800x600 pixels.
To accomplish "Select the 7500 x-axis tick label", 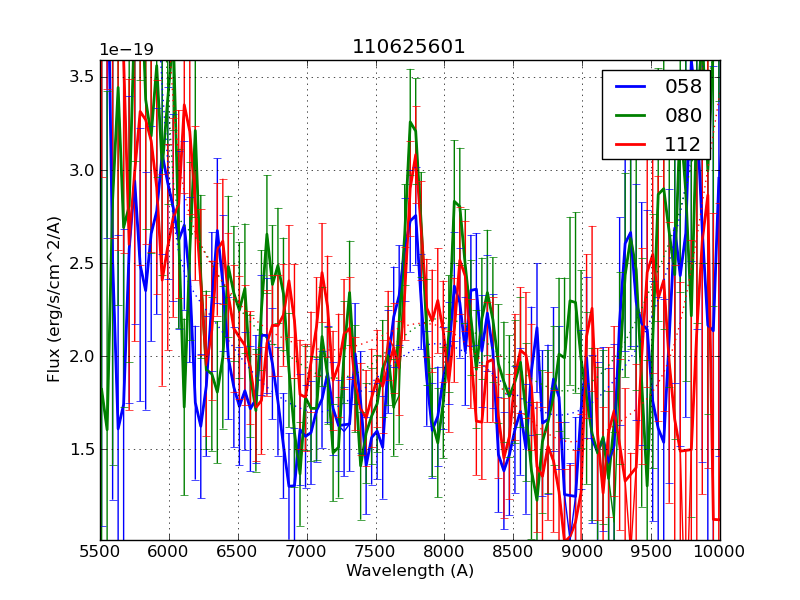I will pyautogui.click(x=375, y=552).
